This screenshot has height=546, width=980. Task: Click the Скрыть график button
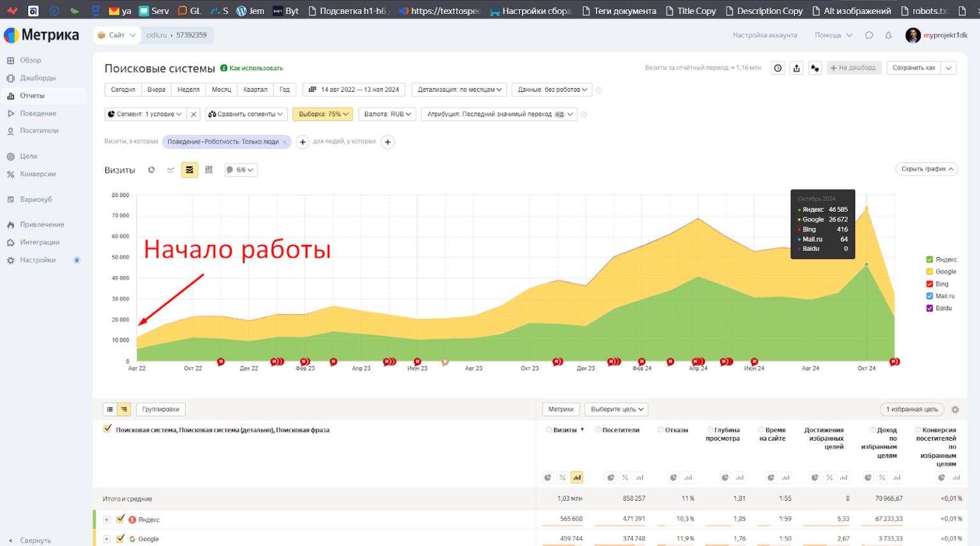point(926,169)
